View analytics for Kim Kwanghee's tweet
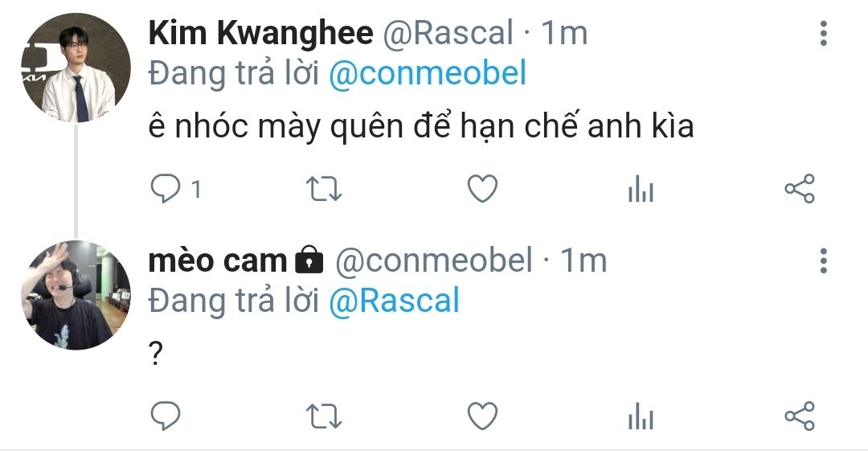Viewport: 868px width, 451px height. (x=641, y=188)
